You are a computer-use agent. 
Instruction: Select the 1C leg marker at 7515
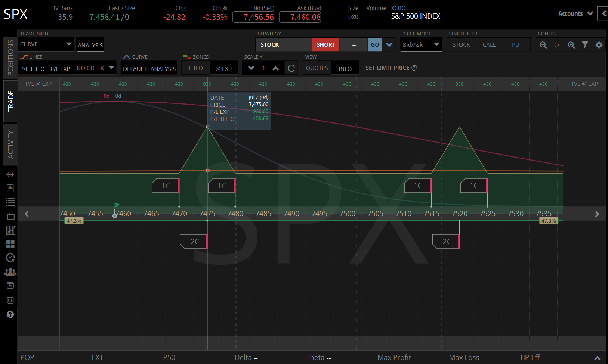[418, 186]
